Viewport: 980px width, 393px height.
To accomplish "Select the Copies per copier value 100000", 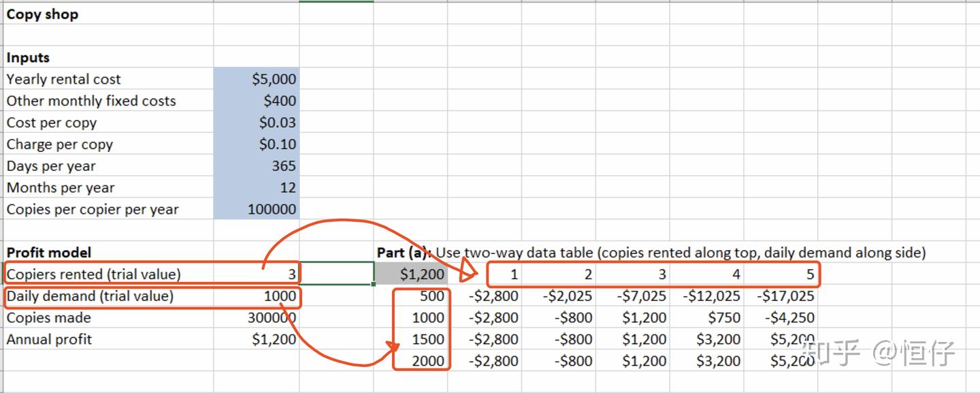I will point(272,210).
